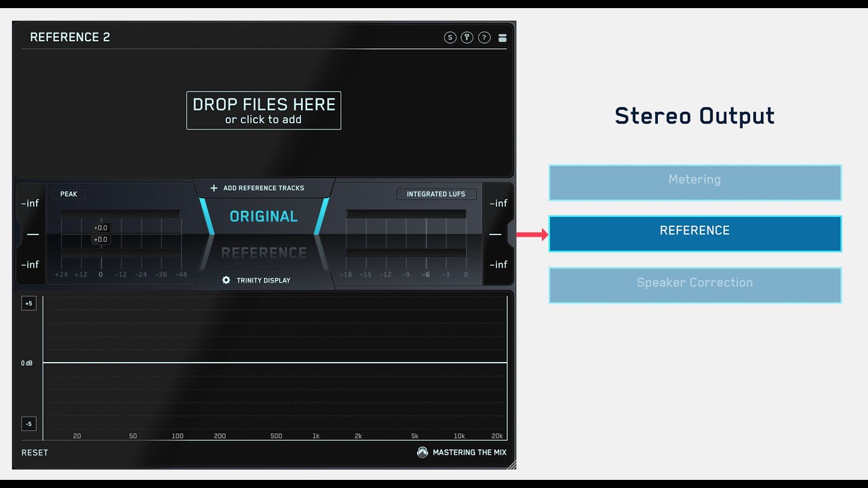The image size is (868, 488).
Task: Click the Mastering The Mix brand text
Action: tap(469, 453)
